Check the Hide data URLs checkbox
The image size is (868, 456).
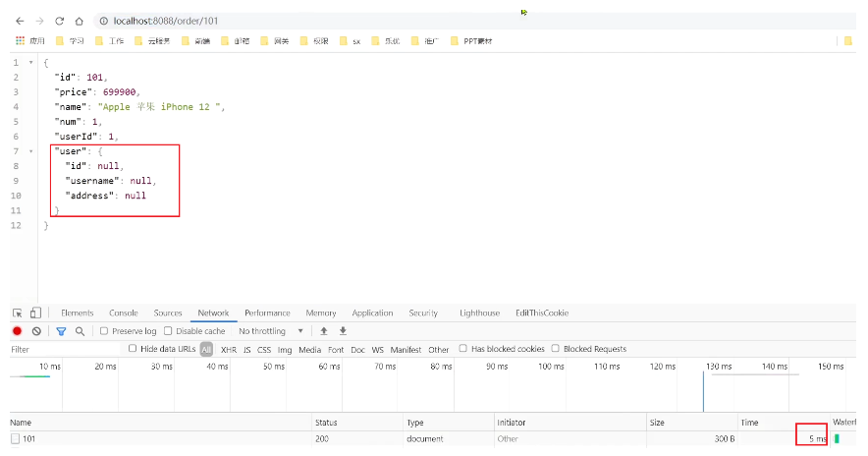[x=133, y=349]
